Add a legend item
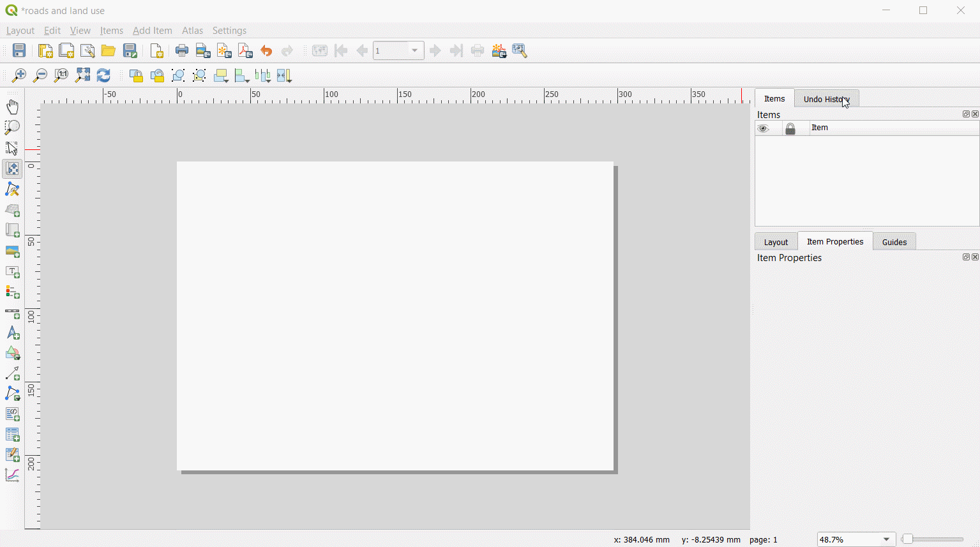Image resolution: width=980 pixels, height=547 pixels. 13,292
